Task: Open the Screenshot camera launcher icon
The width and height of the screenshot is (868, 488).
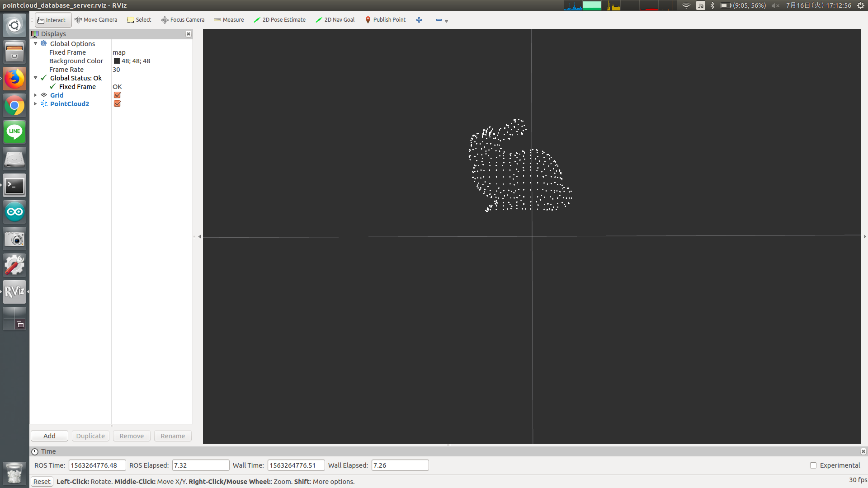Action: pyautogui.click(x=14, y=239)
